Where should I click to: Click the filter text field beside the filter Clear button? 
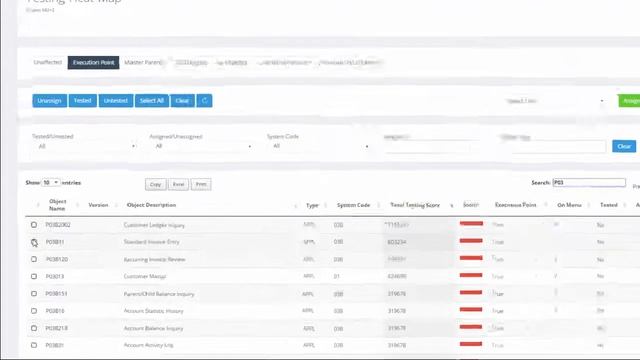pos(553,146)
